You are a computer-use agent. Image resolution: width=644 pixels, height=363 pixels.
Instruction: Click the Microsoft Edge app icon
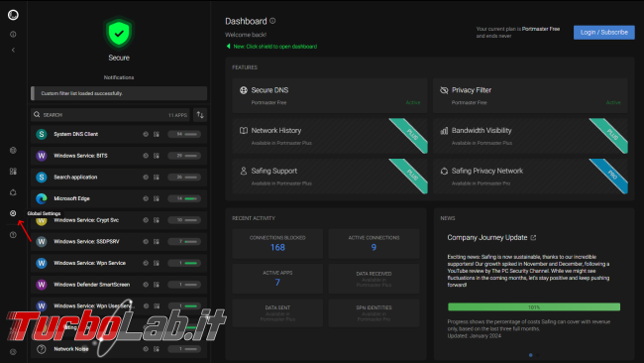(x=41, y=198)
